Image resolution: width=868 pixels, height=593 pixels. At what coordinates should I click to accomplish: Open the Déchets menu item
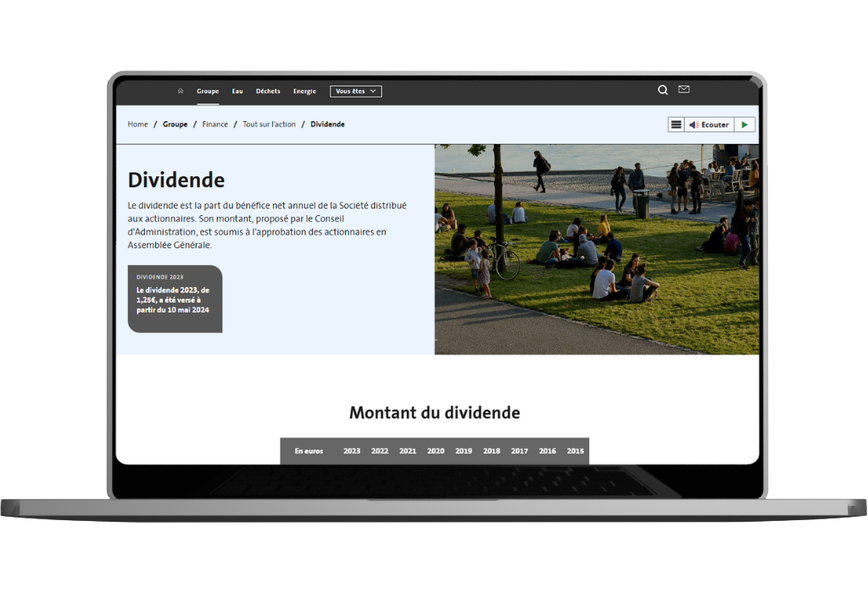coord(268,91)
